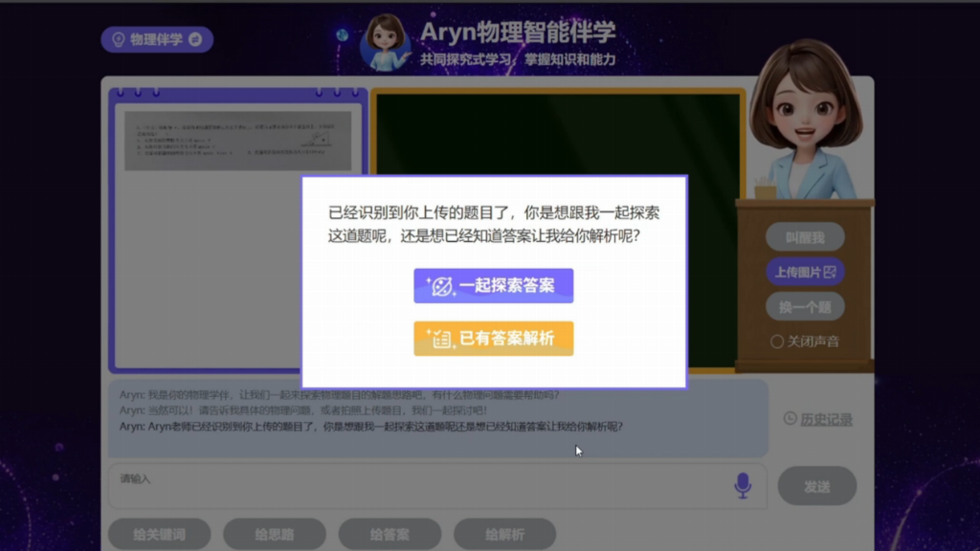Select the last Aryn chat message line
Viewport: 980px width, 551px height.
[371, 427]
